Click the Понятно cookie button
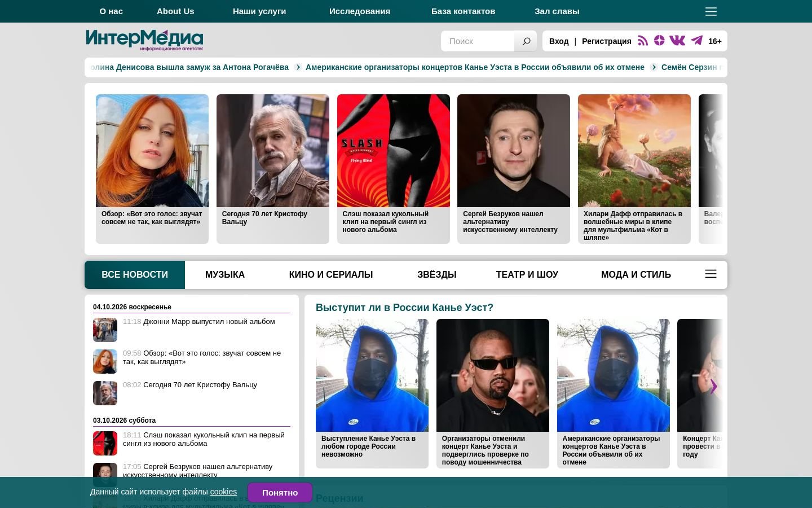This screenshot has height=508, width=812. [280, 492]
